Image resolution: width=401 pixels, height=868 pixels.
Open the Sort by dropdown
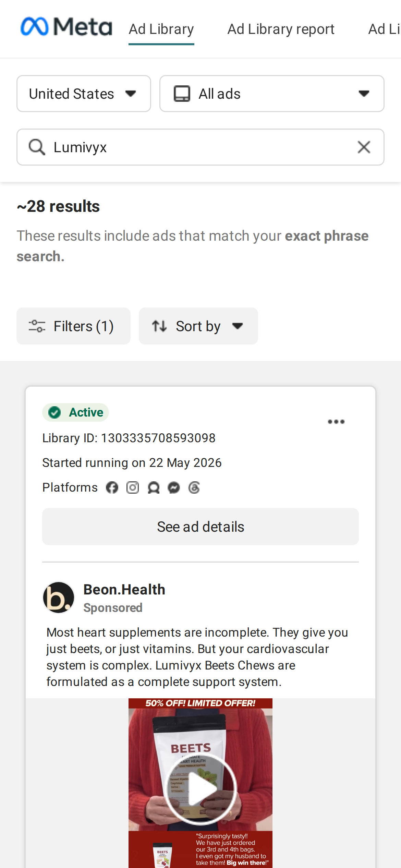(198, 326)
